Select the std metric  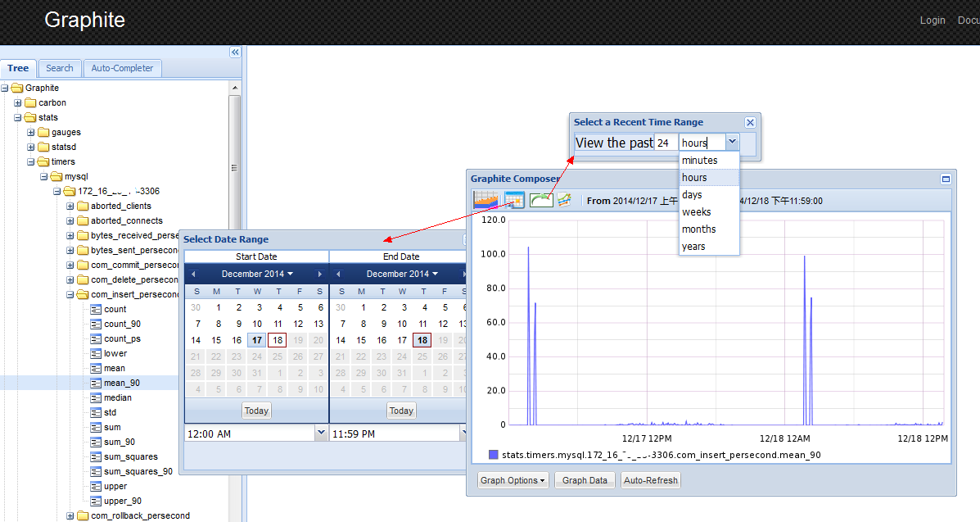110,412
